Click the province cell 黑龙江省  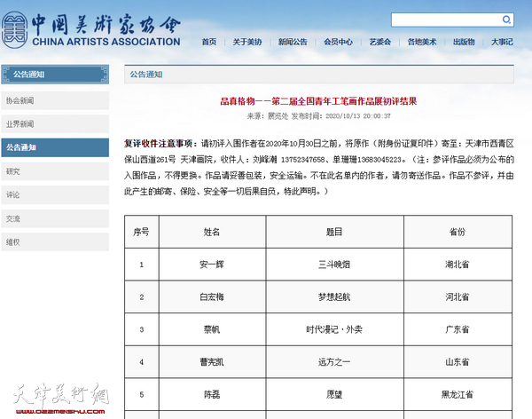coord(458,394)
